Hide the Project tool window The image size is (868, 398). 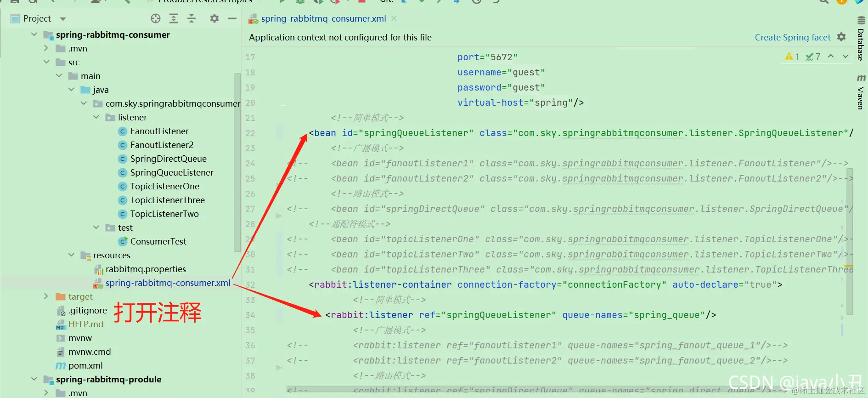[x=232, y=18]
